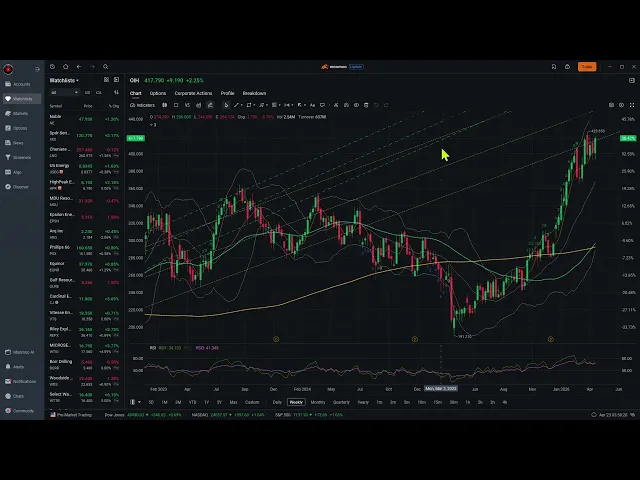The image size is (640, 480).
Task: Open Options in the left sidebar
Action: click(16, 128)
